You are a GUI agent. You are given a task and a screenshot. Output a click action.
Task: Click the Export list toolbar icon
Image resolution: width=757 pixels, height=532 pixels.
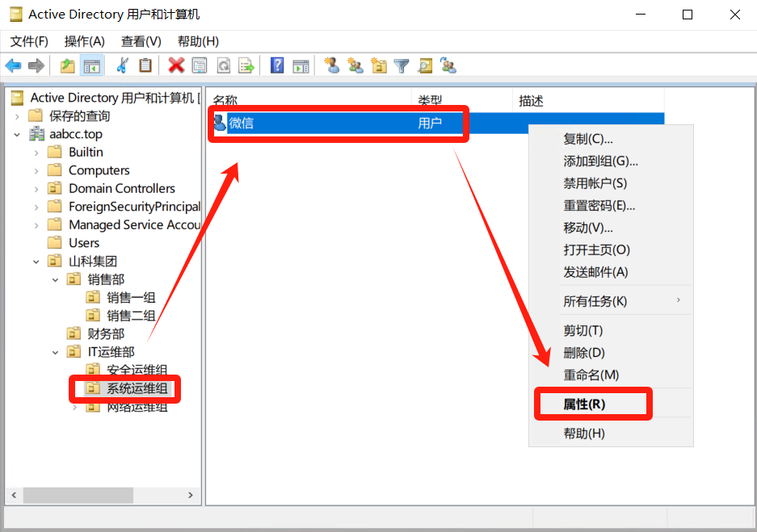pos(246,66)
